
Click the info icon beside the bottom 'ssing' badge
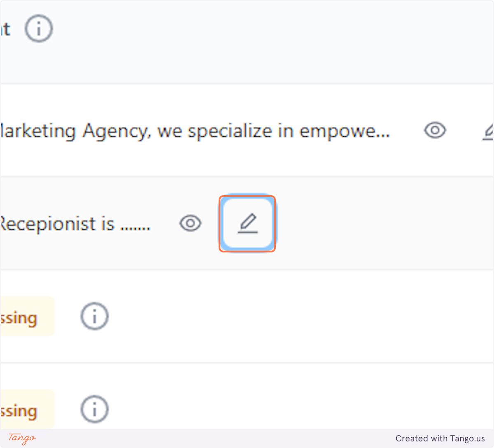coord(94,409)
